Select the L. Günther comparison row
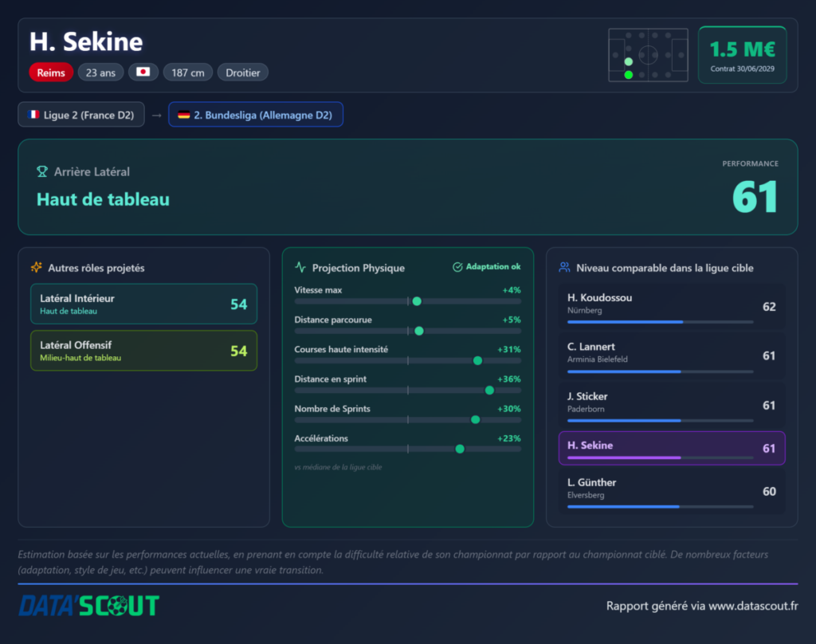Image resolution: width=816 pixels, height=644 pixels. click(x=672, y=492)
